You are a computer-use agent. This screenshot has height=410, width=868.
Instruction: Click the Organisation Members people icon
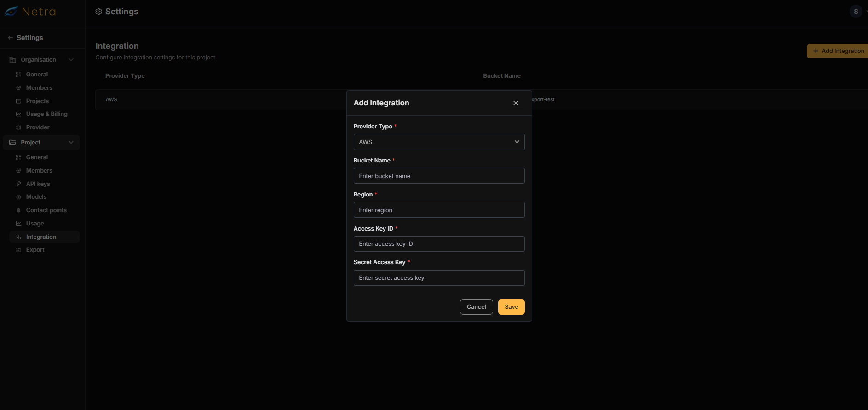tap(18, 88)
